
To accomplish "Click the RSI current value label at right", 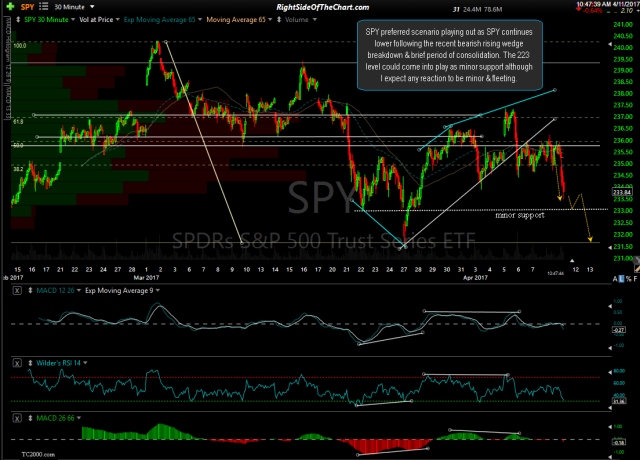I will [619, 401].
